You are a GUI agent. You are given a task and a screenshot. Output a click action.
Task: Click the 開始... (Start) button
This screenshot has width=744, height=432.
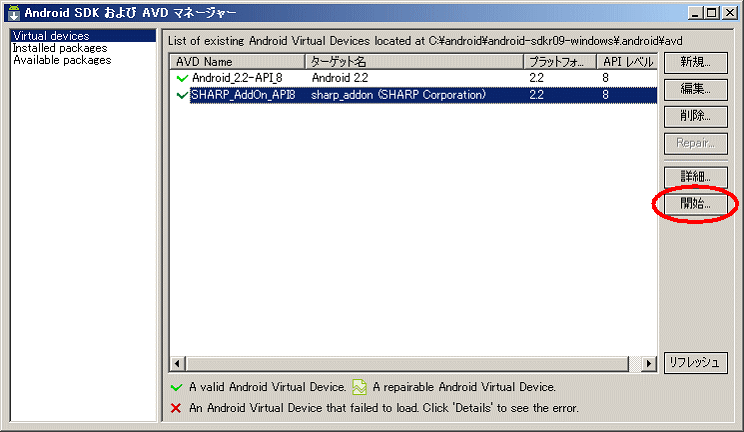click(x=696, y=204)
